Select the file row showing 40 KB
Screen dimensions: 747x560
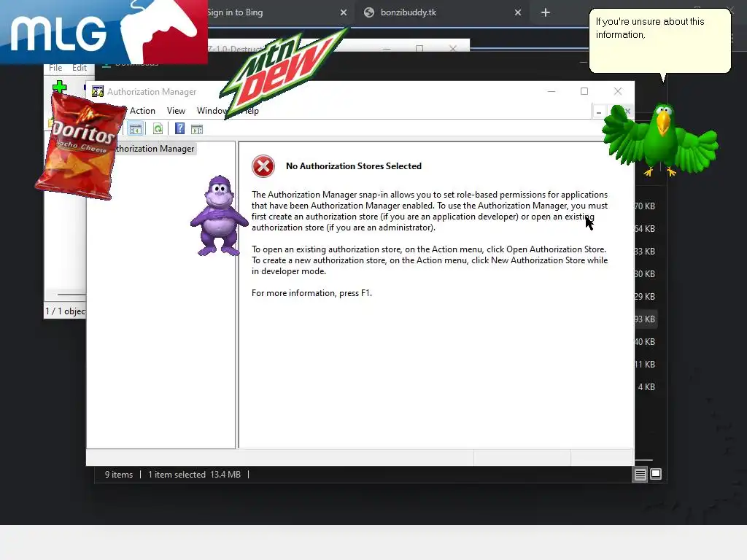click(x=646, y=342)
